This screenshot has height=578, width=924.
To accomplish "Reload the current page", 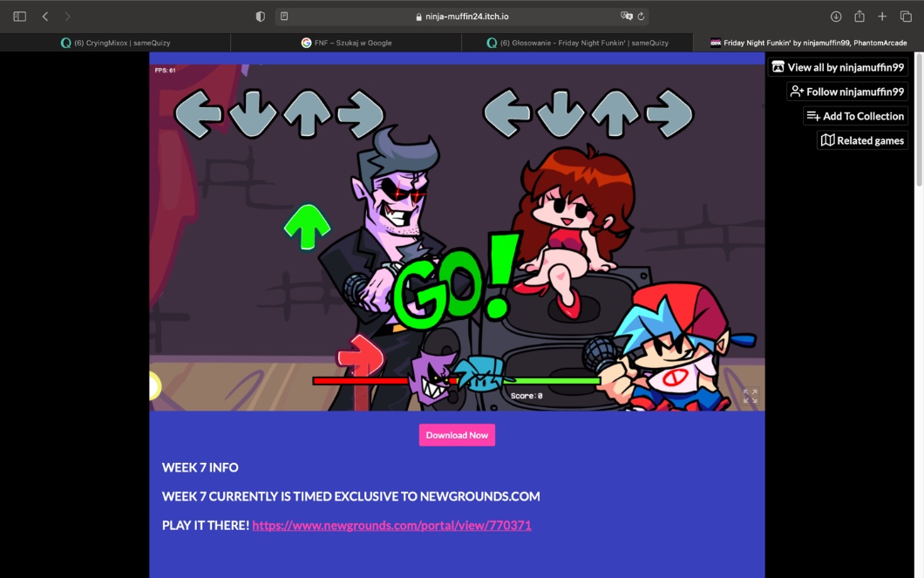I will pos(642,17).
